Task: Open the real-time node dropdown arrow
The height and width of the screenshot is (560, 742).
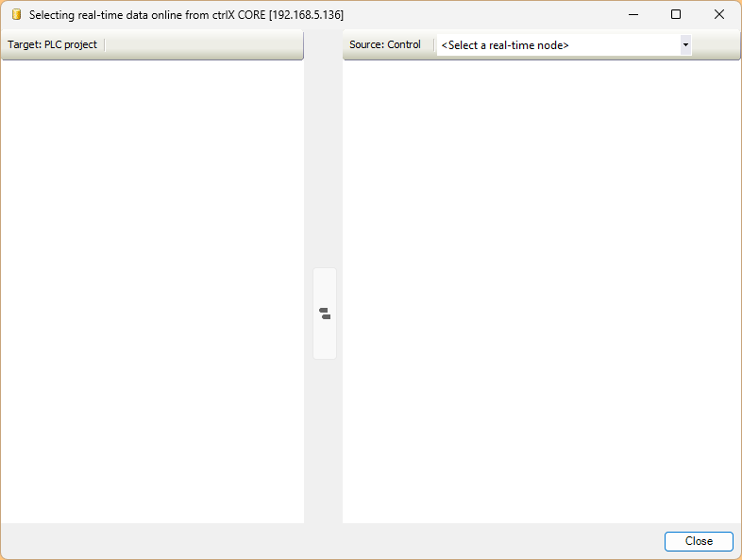Action: pyautogui.click(x=685, y=45)
